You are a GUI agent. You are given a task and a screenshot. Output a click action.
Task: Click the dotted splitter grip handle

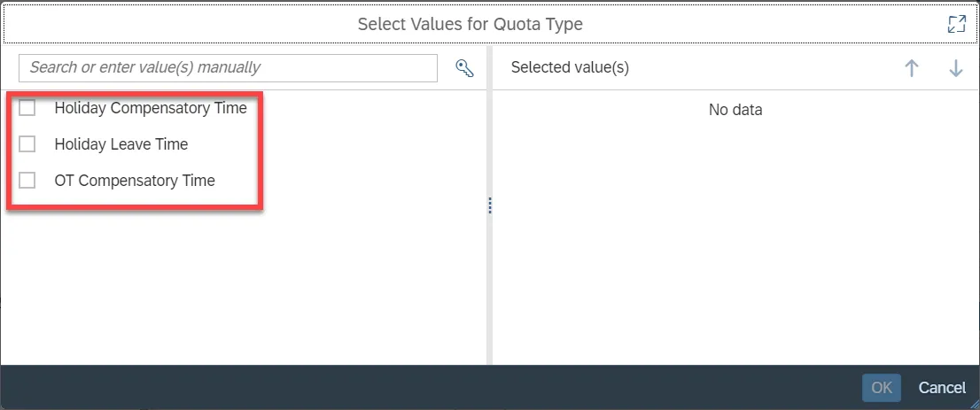click(x=489, y=205)
